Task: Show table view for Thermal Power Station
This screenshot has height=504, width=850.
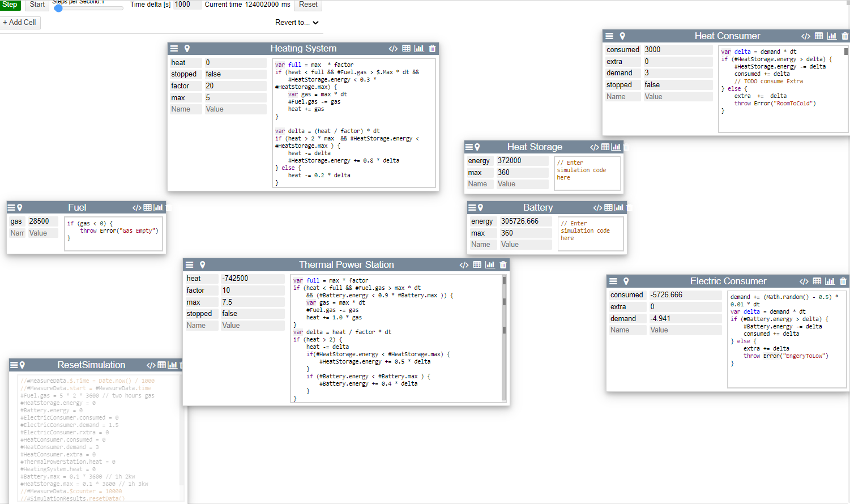Action: coord(477,265)
